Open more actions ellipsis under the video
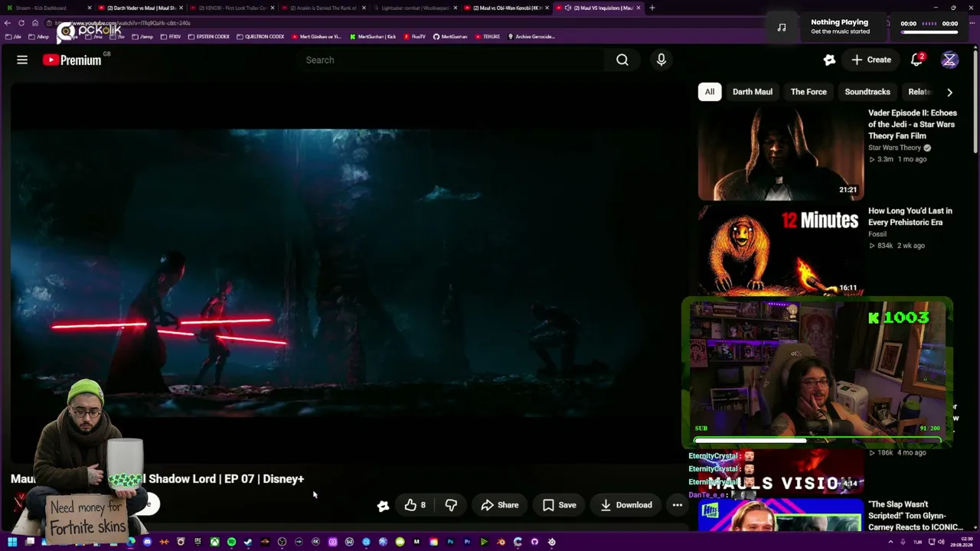The height and width of the screenshot is (551, 980). (677, 505)
